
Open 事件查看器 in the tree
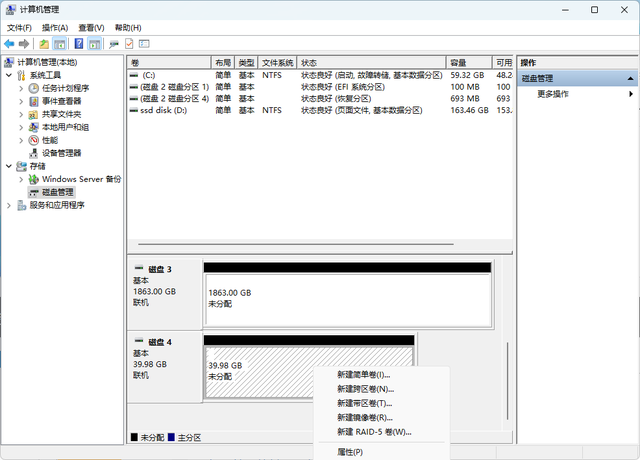pyautogui.click(x=62, y=101)
